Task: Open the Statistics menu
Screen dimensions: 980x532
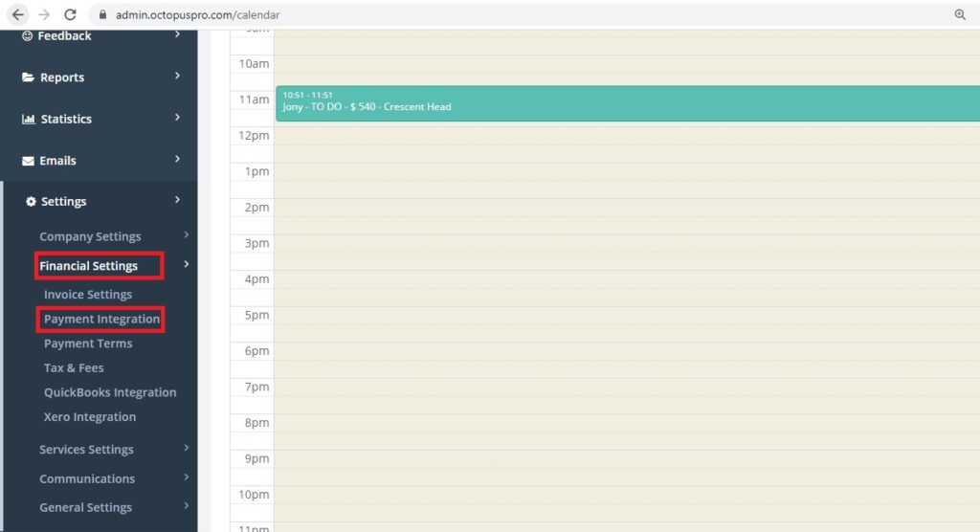Action: coord(66,119)
